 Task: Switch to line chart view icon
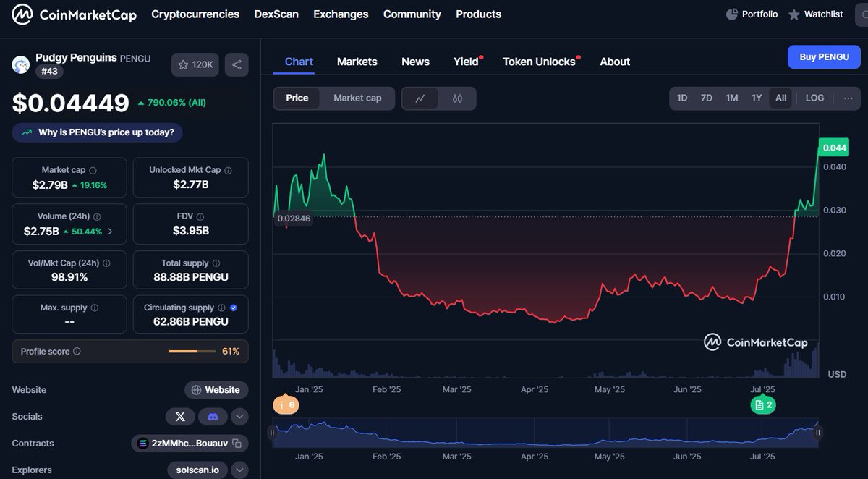click(x=420, y=98)
